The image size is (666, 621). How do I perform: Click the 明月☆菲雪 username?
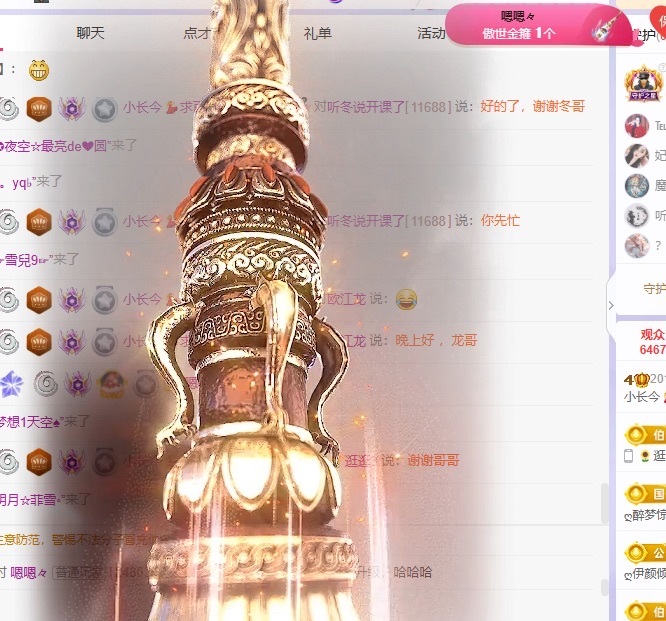(x=29, y=500)
